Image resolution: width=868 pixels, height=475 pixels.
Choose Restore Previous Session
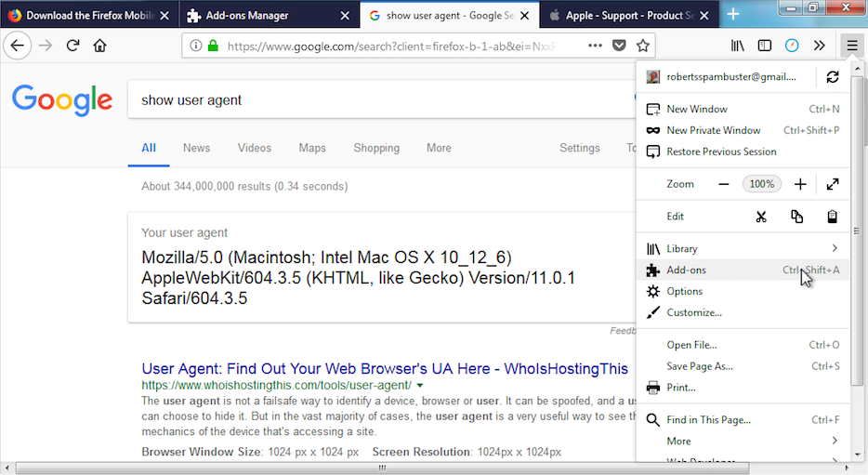click(743, 152)
